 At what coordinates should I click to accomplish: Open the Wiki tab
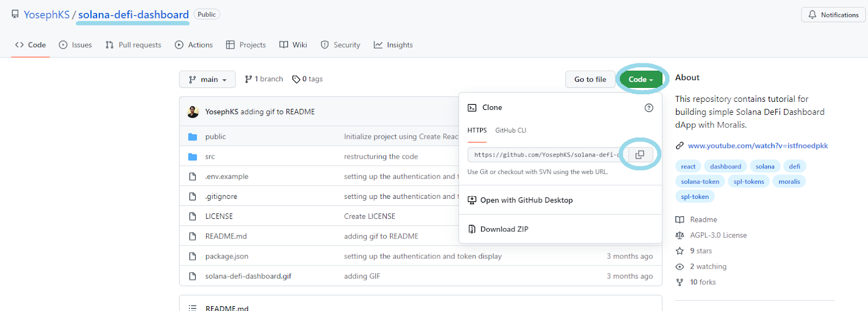point(293,45)
